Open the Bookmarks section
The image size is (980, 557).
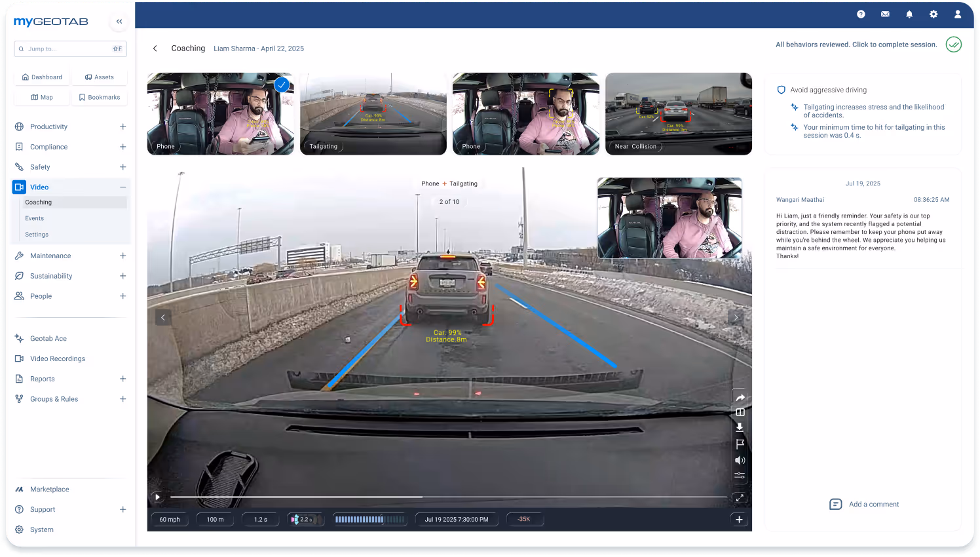coord(99,97)
